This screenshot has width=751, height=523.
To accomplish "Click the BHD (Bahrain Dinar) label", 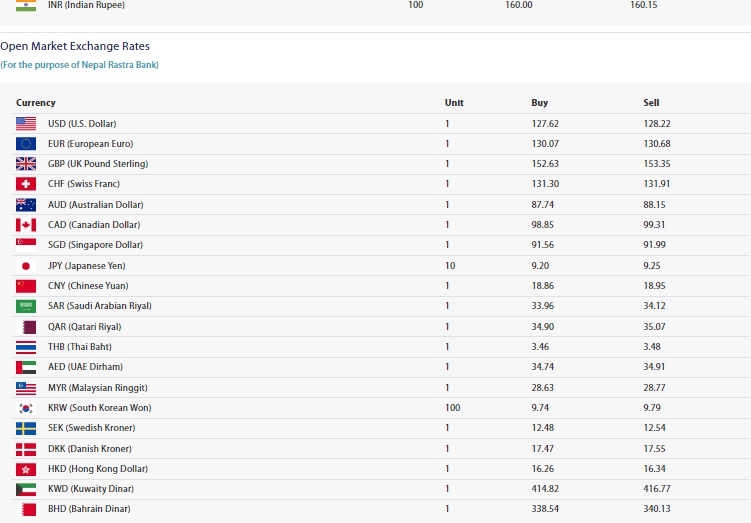I will (89, 509).
